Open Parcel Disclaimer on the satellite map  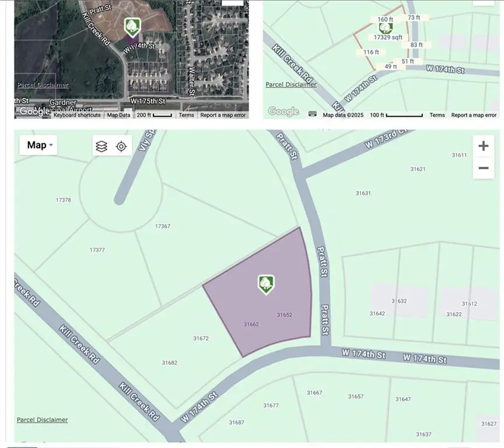[x=43, y=85]
